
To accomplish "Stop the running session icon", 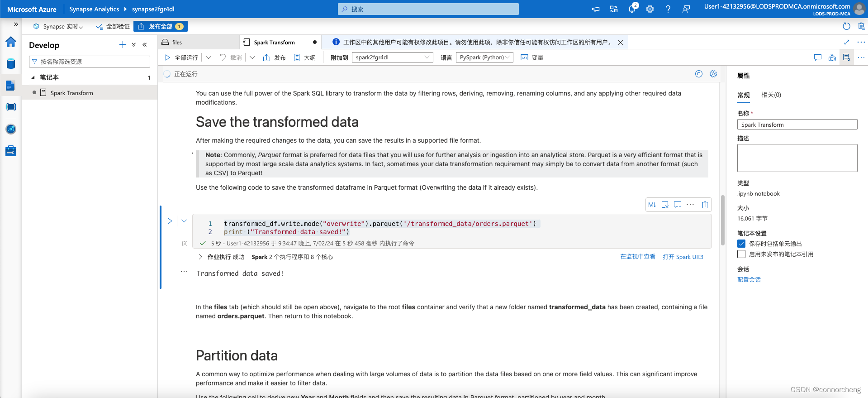I will pyautogui.click(x=699, y=74).
